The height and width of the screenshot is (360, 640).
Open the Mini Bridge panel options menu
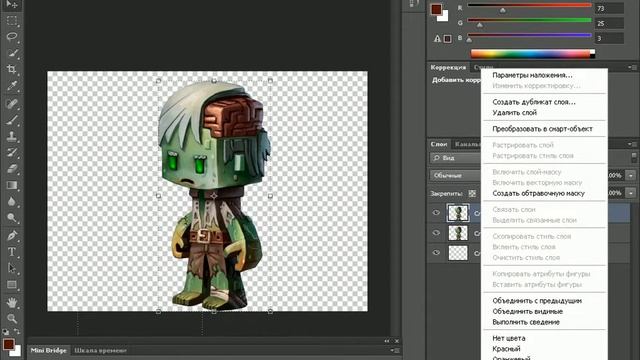click(395, 350)
